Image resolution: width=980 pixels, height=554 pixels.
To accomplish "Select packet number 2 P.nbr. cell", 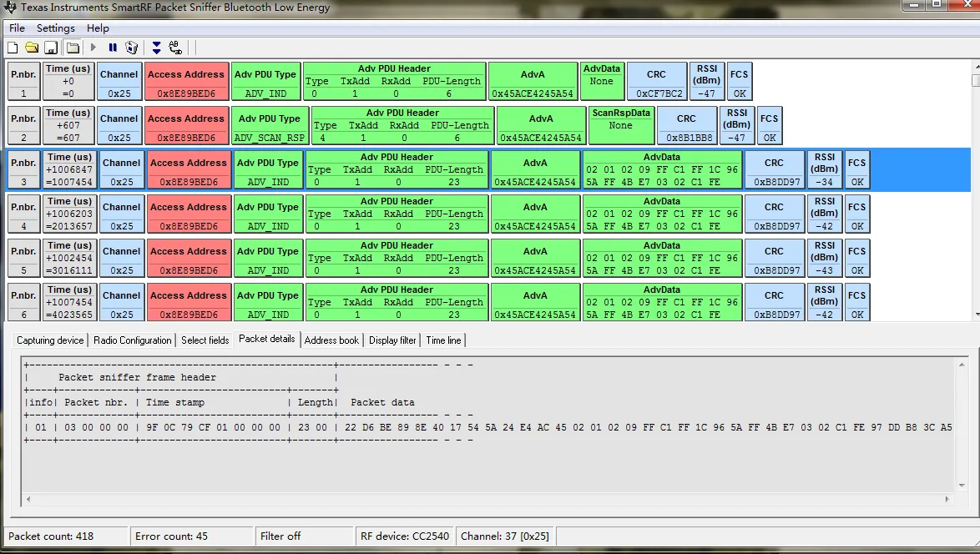I will (23, 125).
